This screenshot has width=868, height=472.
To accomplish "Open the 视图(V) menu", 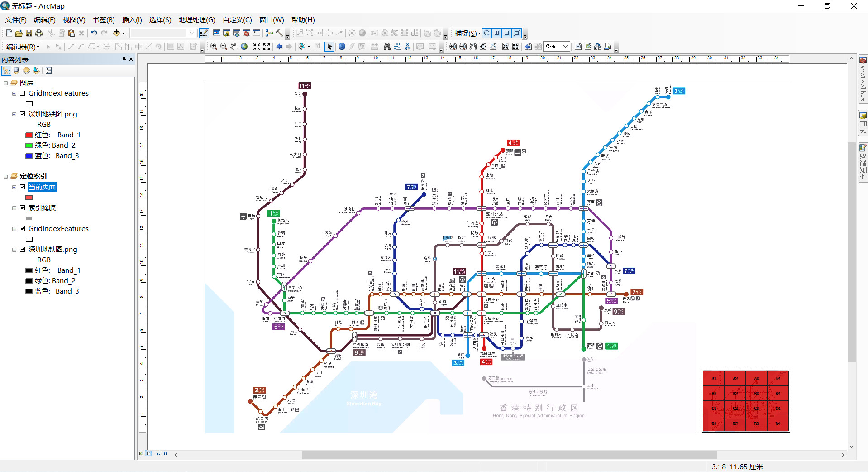I will point(74,20).
